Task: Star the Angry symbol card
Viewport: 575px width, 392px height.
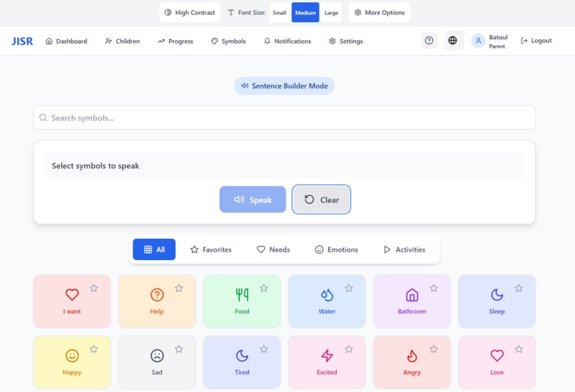Action: tap(434, 349)
